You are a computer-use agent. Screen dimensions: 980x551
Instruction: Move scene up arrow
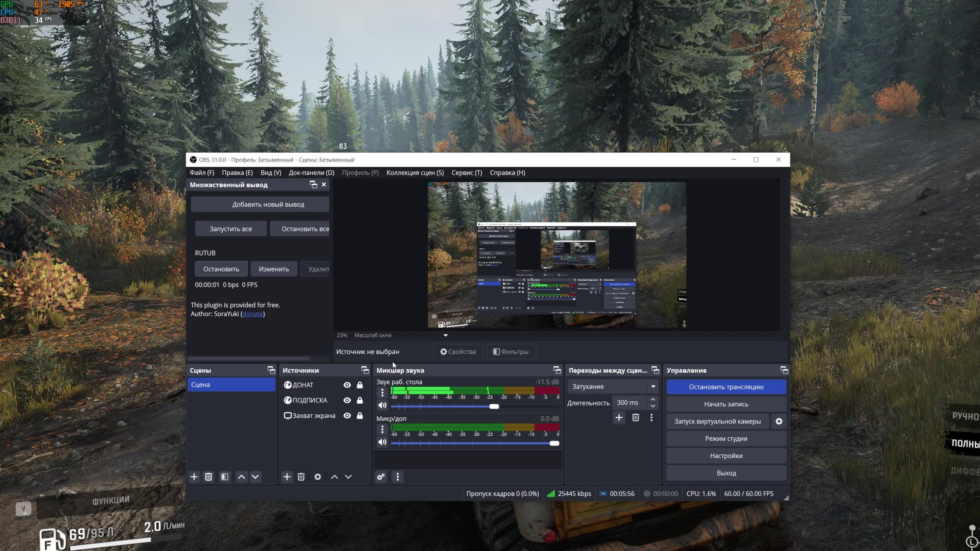point(242,477)
